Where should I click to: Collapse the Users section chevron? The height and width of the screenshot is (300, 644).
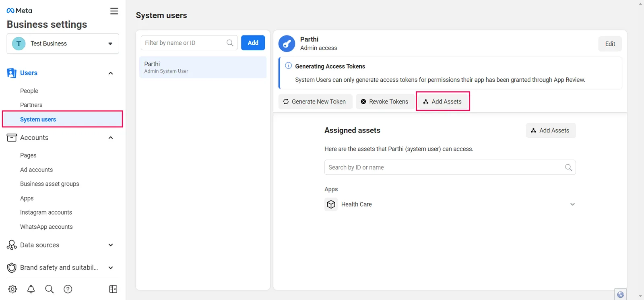click(x=111, y=73)
